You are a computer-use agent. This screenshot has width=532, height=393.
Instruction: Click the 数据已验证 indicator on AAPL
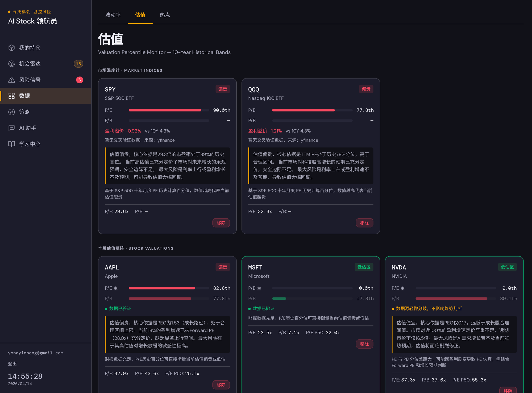coord(118,308)
